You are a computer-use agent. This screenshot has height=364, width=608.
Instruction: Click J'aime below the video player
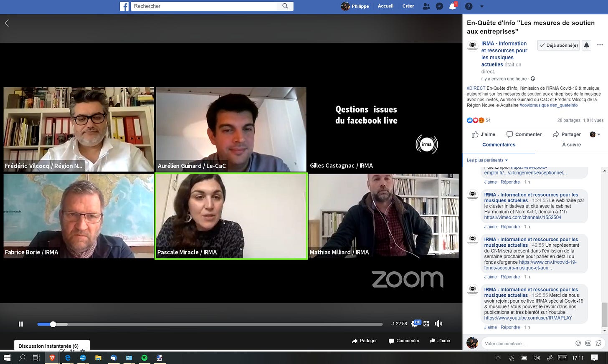[440, 341]
